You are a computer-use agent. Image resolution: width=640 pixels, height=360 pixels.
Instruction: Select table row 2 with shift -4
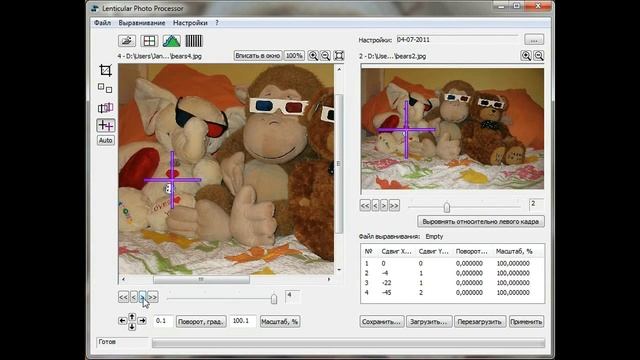click(x=452, y=273)
